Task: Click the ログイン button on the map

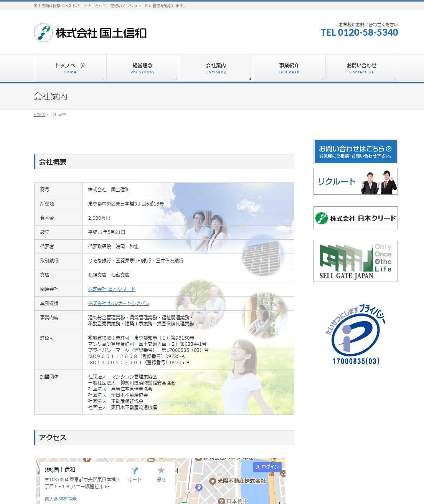Action: pos(267,467)
